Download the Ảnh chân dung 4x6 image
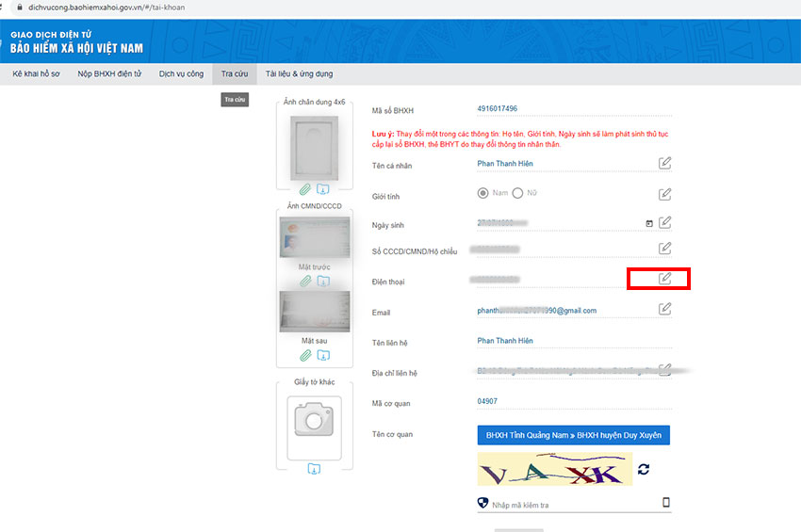 [x=323, y=189]
